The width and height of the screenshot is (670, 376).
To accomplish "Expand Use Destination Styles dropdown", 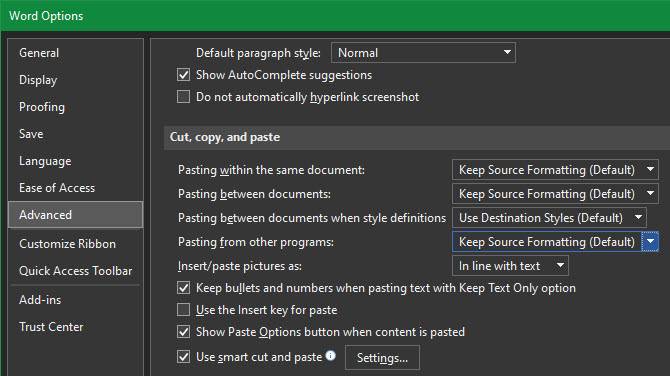I will 549,217.
